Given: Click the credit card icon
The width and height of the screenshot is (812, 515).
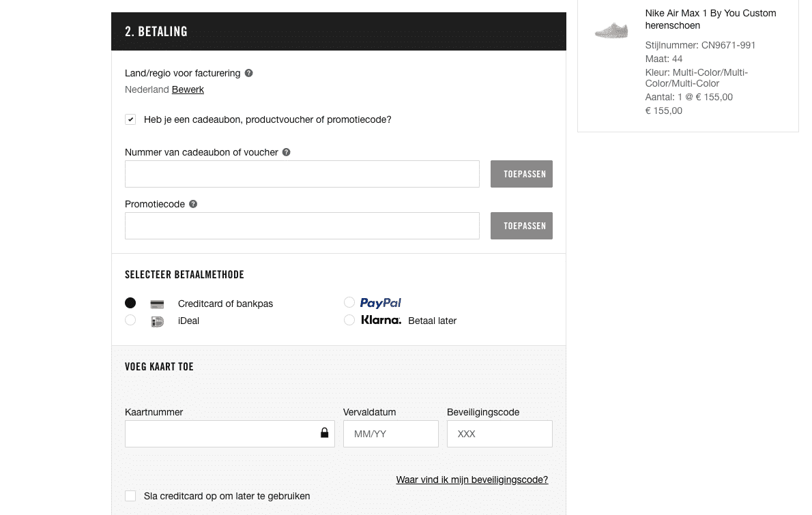Looking at the screenshot, I should point(157,304).
